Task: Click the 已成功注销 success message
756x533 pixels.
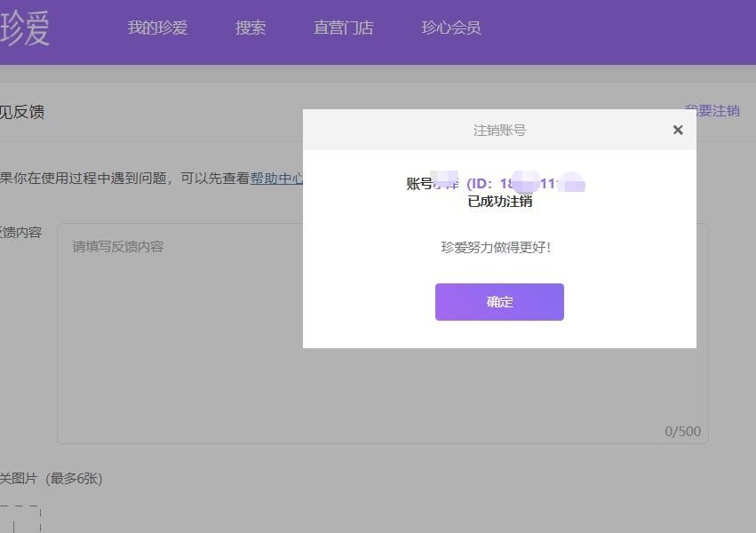Action: [499, 200]
